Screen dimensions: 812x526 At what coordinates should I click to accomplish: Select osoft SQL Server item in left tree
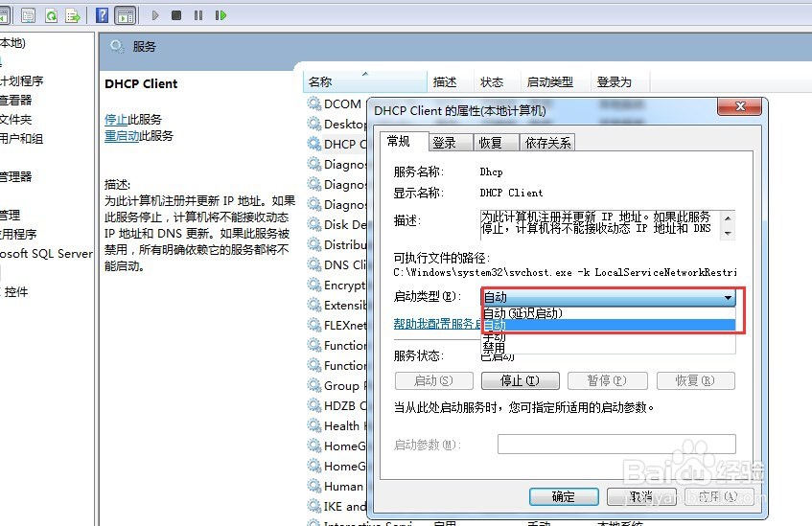(46, 254)
